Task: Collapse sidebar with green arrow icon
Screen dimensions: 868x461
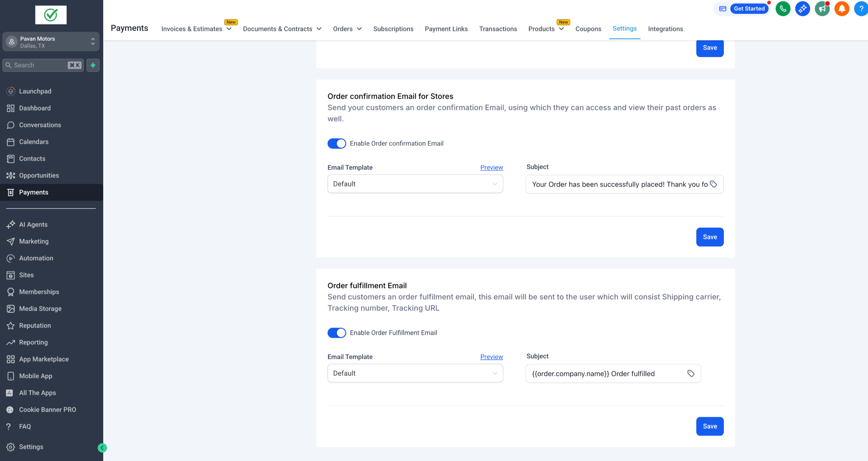Action: 102,448
